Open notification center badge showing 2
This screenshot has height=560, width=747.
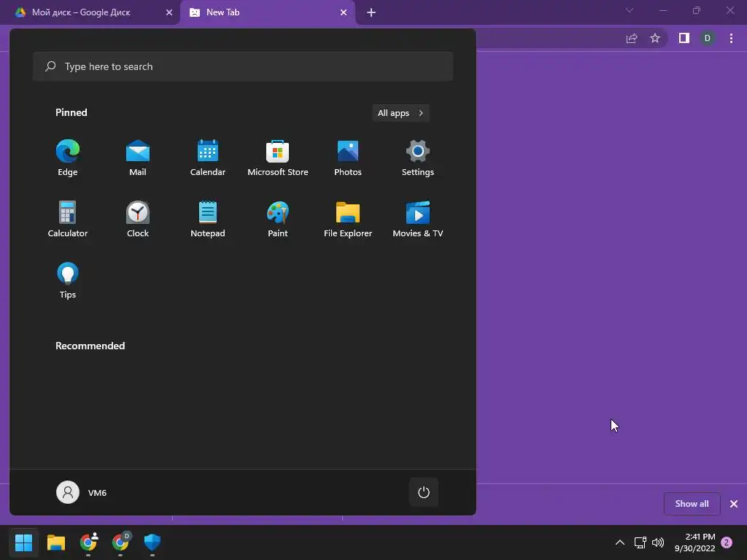727,542
